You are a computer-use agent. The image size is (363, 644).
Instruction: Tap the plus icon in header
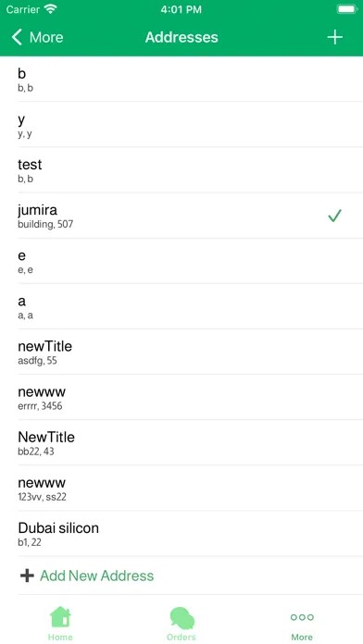pyautogui.click(x=334, y=37)
